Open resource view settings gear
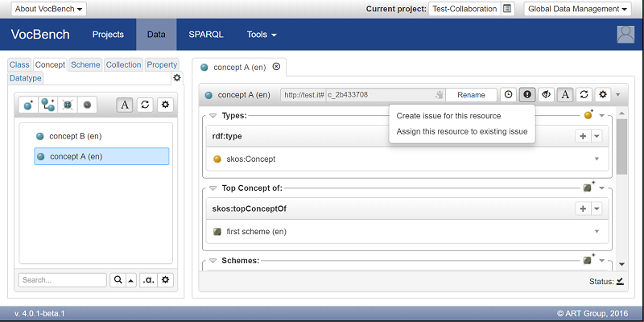Screen dimensions: 644x322 (x=603, y=95)
